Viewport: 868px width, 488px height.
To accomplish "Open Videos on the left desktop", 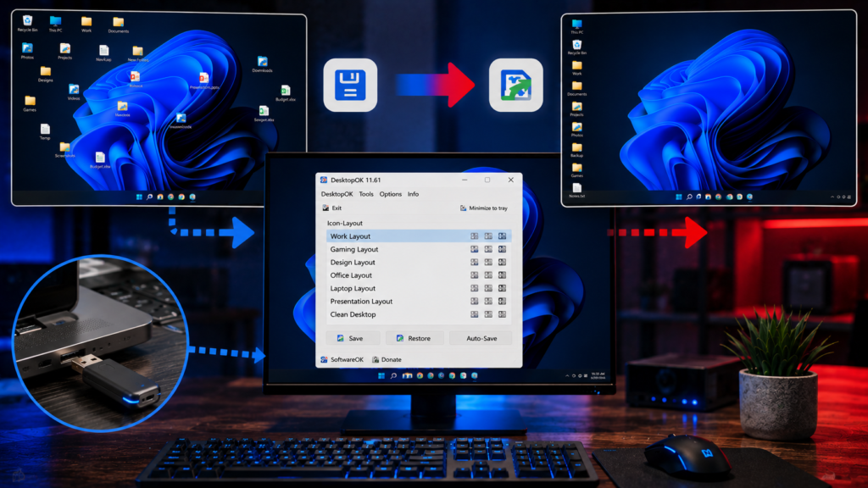I will tap(74, 91).
